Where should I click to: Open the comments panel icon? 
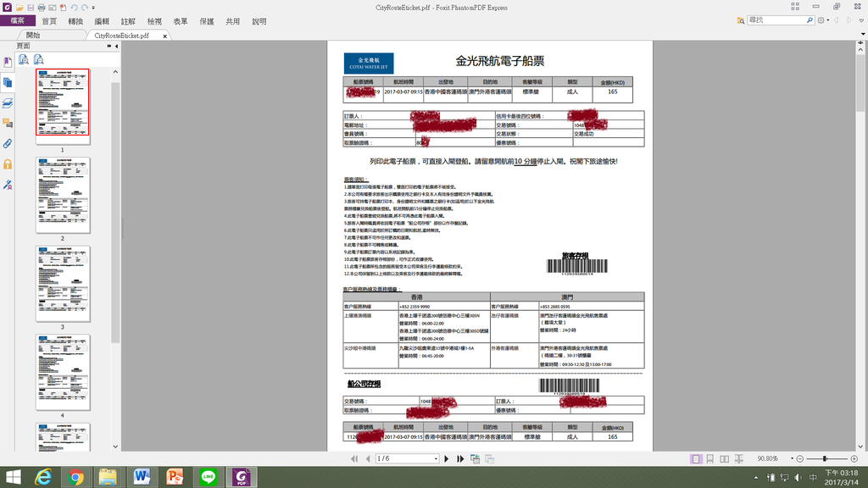[7, 123]
